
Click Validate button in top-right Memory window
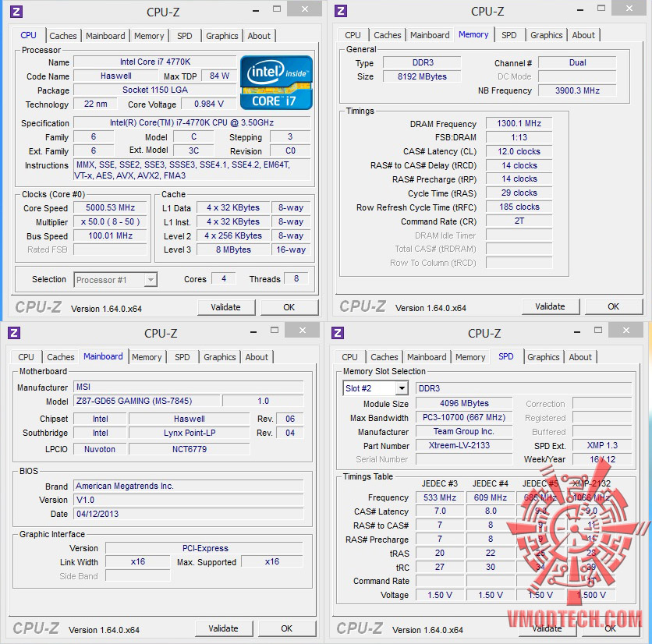pos(550,306)
